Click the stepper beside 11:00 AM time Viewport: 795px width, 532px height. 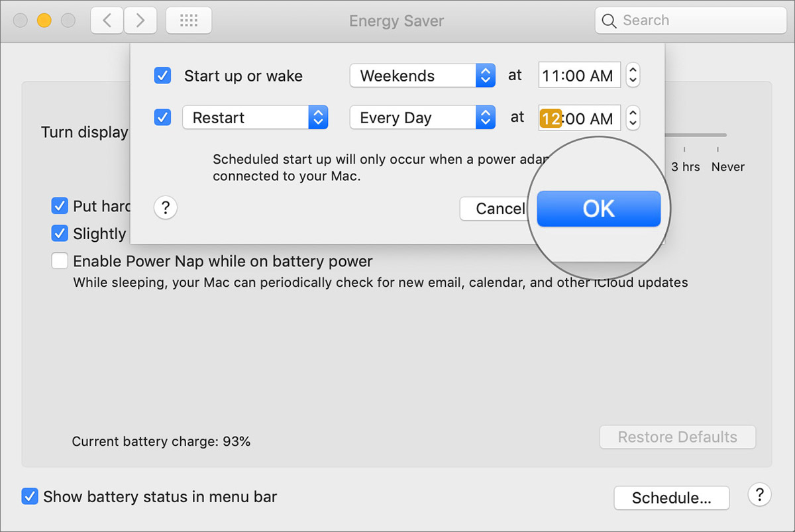(x=633, y=76)
